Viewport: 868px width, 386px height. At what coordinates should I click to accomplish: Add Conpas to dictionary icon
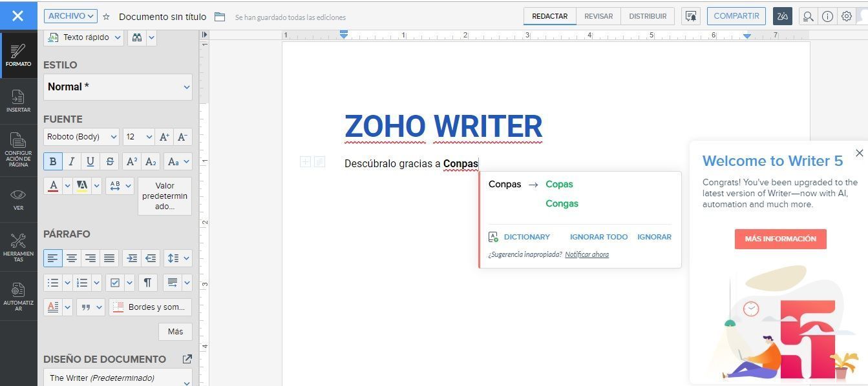493,237
